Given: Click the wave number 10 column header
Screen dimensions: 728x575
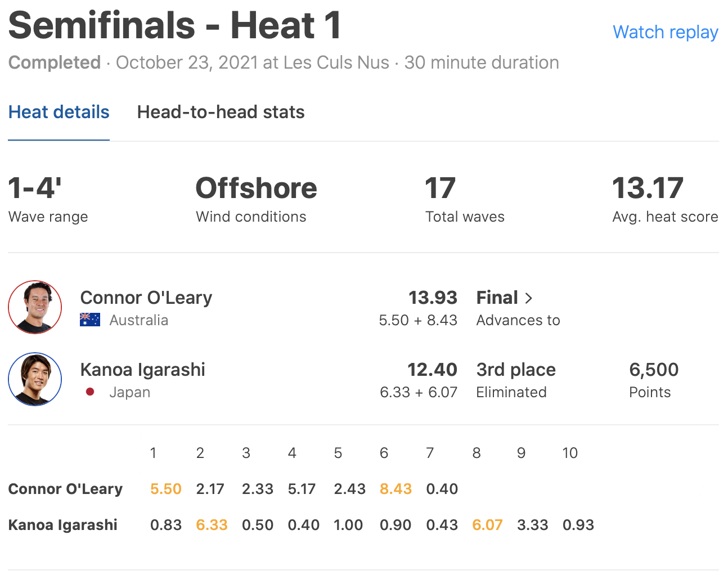Looking at the screenshot, I should click(x=570, y=453).
